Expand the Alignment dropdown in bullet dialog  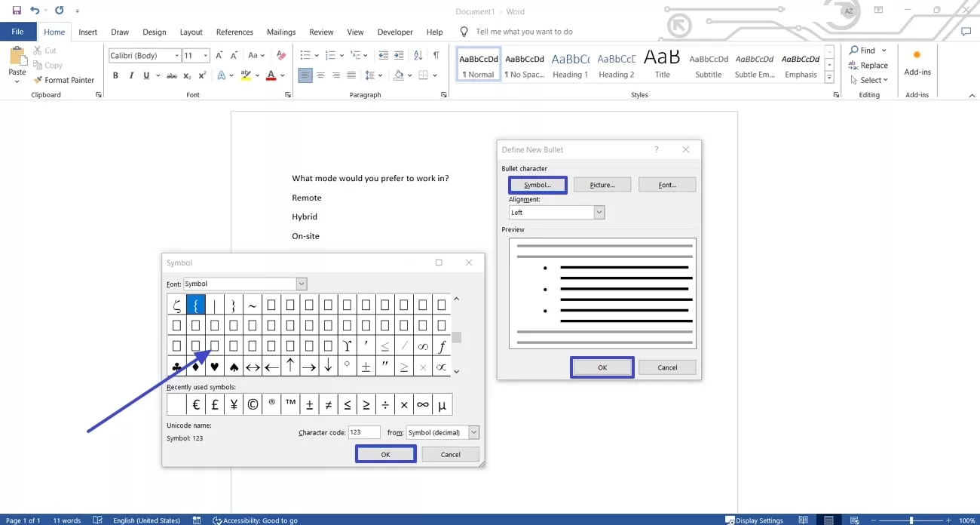point(599,213)
